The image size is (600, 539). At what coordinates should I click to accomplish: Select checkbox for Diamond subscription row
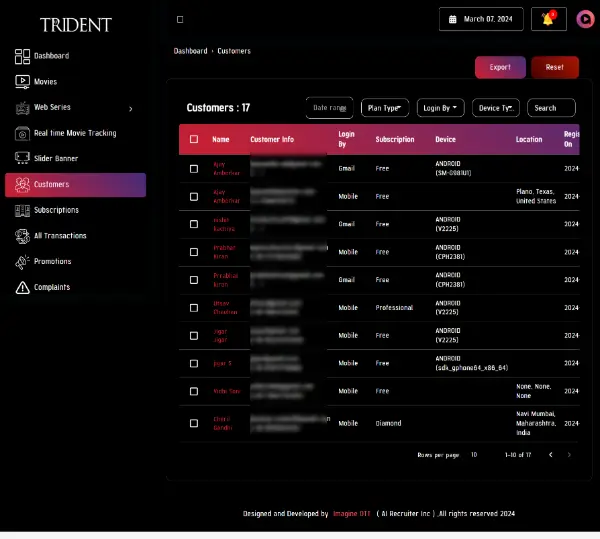[194, 423]
